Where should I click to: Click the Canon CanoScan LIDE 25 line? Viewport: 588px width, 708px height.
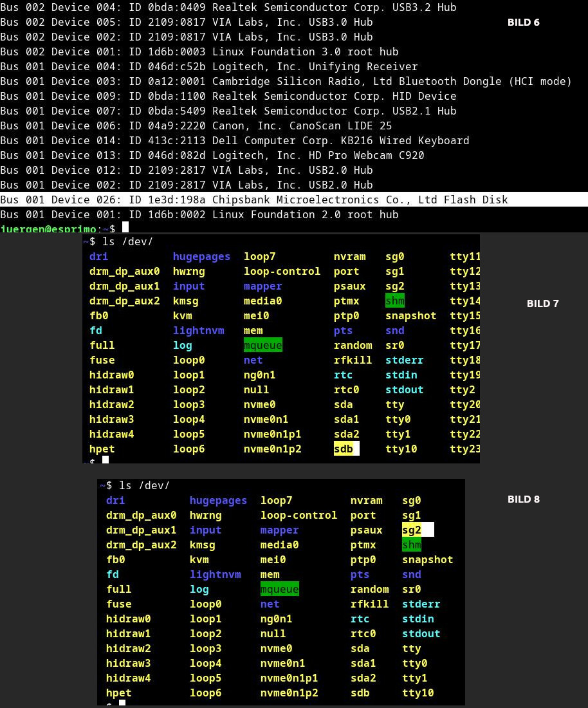point(196,126)
